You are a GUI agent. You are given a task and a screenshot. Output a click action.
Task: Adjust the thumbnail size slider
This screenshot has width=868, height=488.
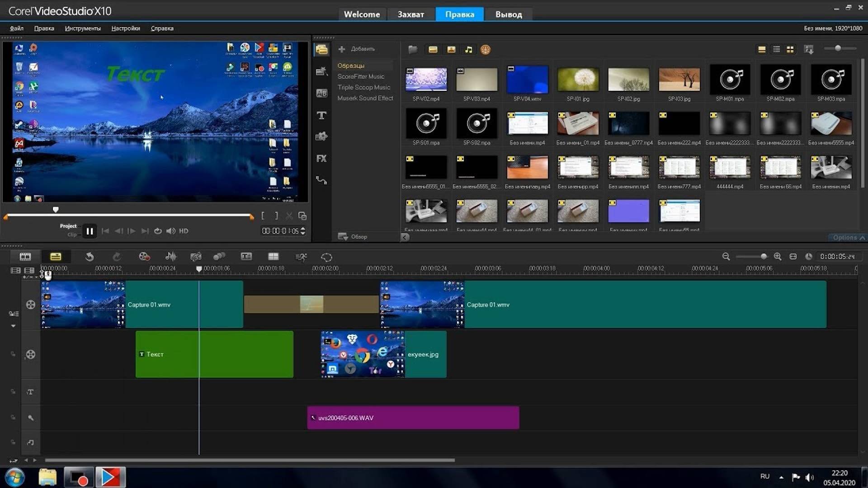point(839,48)
